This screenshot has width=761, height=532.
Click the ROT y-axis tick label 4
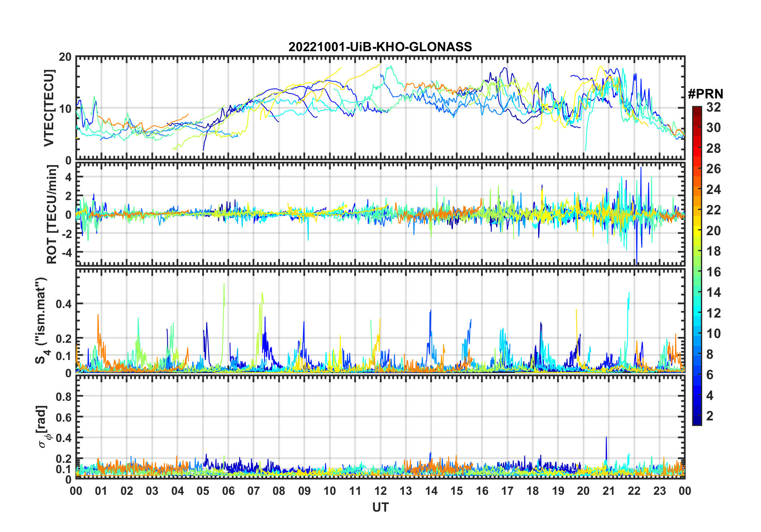coord(68,177)
